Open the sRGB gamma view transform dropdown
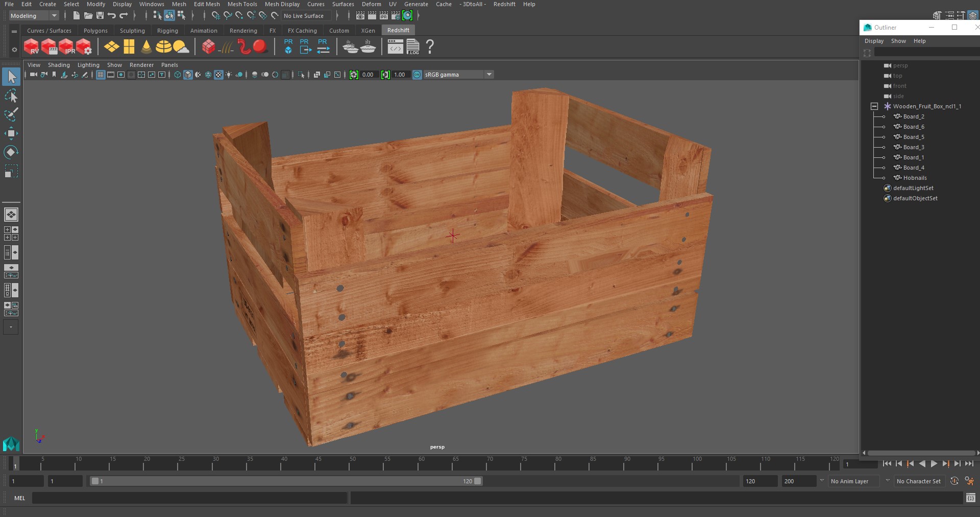 click(458, 75)
